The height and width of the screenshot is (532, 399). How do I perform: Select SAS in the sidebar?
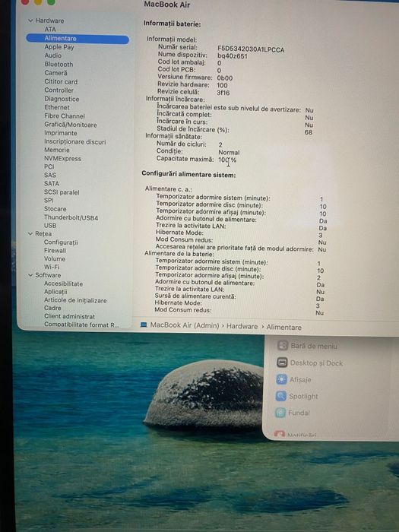[x=50, y=175]
